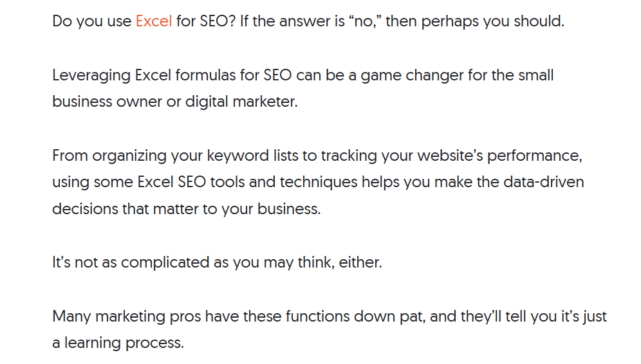Click the phrase "digital marketer."
641x364 pixels.
(x=241, y=102)
